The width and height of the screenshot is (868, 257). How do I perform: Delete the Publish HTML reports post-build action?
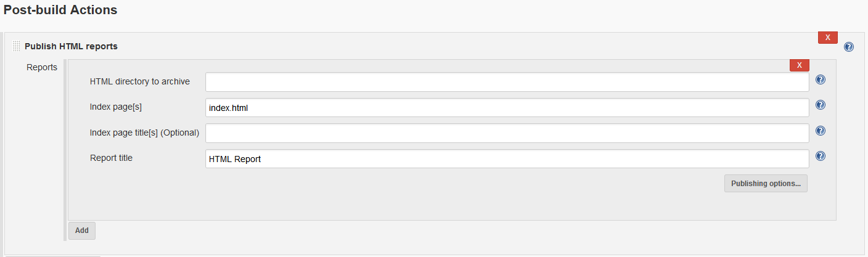827,38
